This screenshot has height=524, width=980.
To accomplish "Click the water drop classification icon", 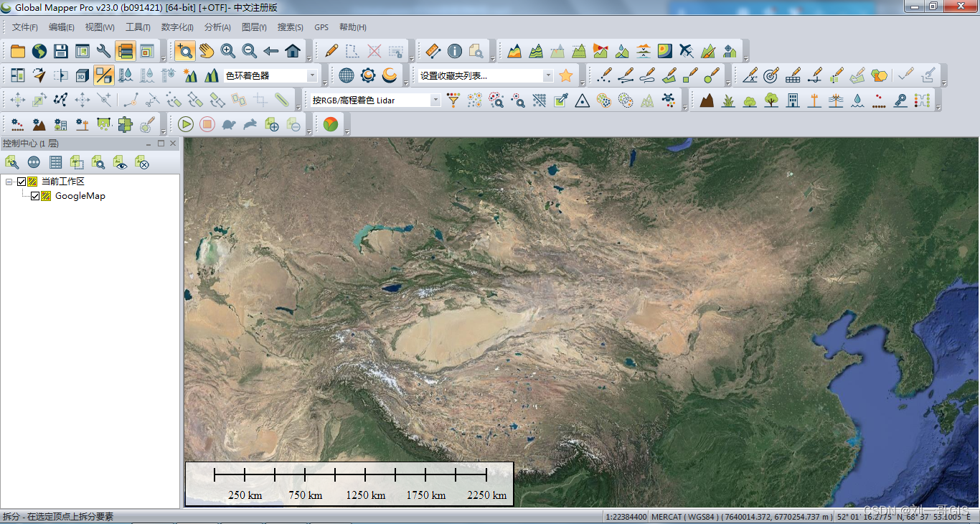I will [857, 100].
